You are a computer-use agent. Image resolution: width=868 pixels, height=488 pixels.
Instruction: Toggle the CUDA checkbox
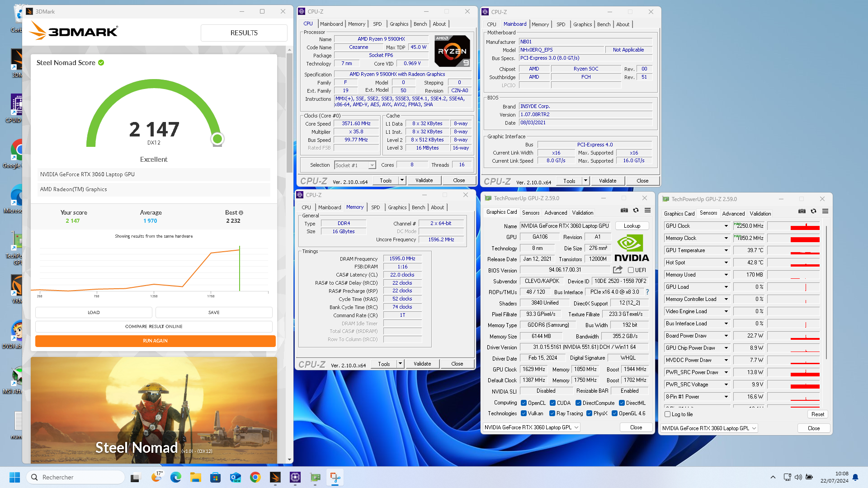pyautogui.click(x=552, y=403)
